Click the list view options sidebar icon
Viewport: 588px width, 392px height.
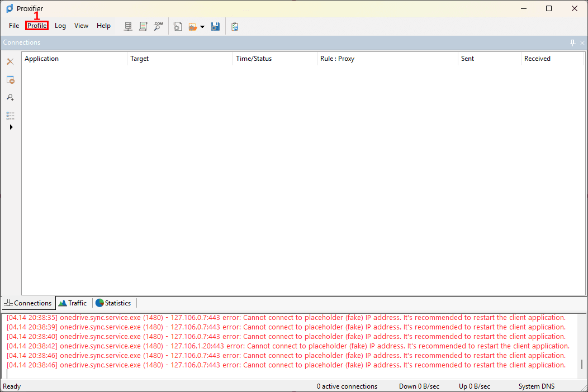tap(10, 116)
